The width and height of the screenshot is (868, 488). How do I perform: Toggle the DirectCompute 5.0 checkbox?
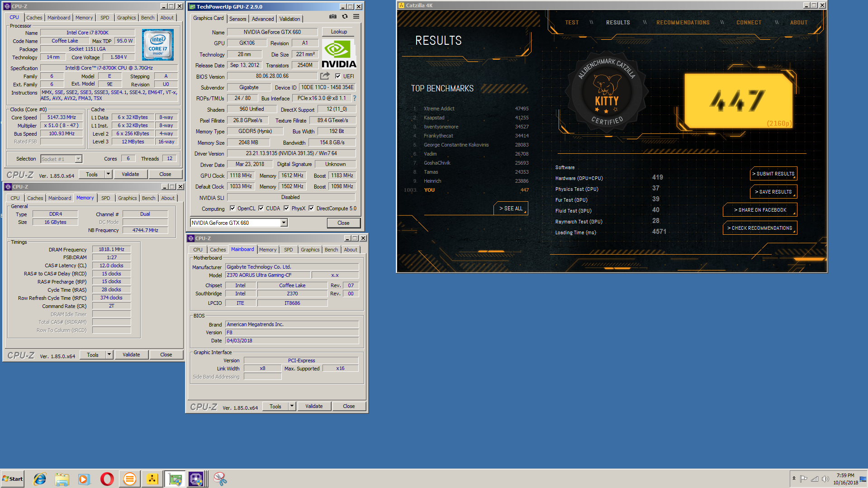pyautogui.click(x=311, y=208)
